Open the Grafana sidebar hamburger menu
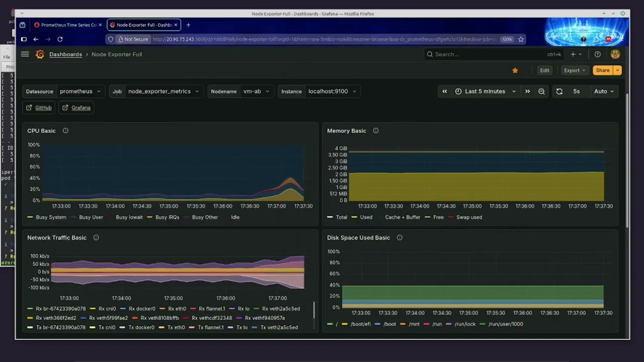Image resolution: width=644 pixels, height=362 pixels. pyautogui.click(x=25, y=54)
